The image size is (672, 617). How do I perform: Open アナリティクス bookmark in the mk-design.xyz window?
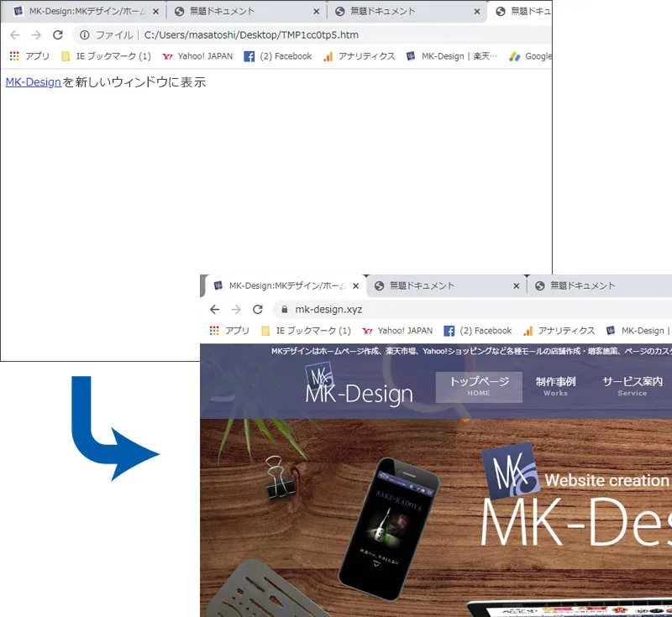pos(559,331)
